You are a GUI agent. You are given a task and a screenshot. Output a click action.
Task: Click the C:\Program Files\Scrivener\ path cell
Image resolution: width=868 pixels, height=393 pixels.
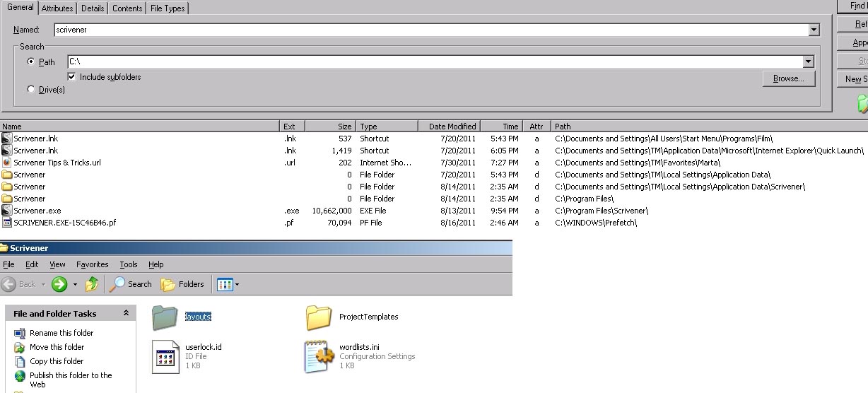602,211
